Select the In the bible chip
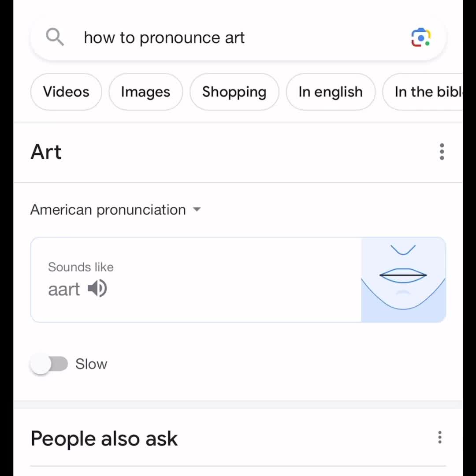 coord(423,92)
